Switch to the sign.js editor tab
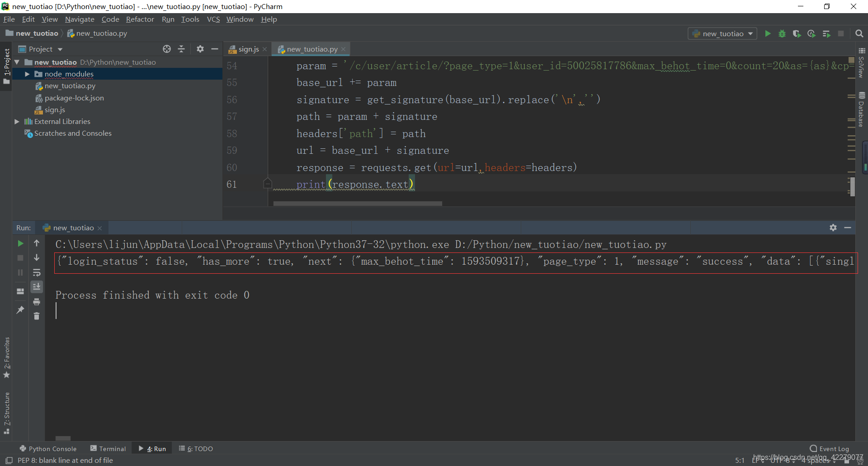The width and height of the screenshot is (868, 466). pos(249,49)
